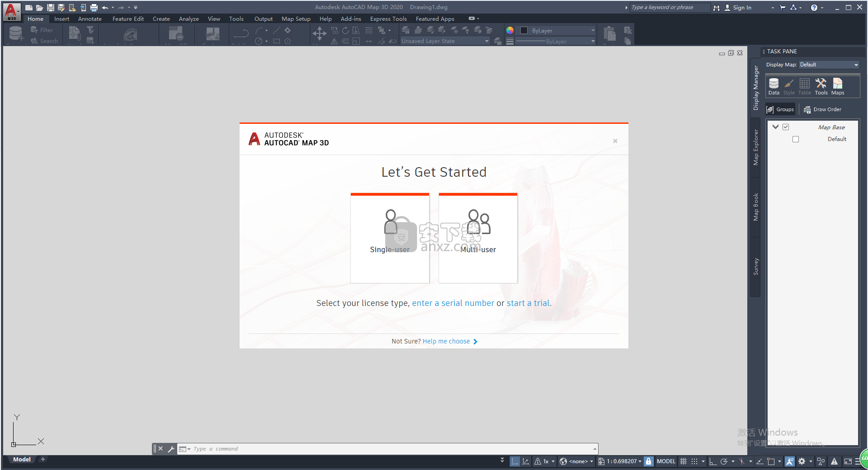The height and width of the screenshot is (470, 868).
Task: Open the Maps icon in Task Pane
Action: 838,86
